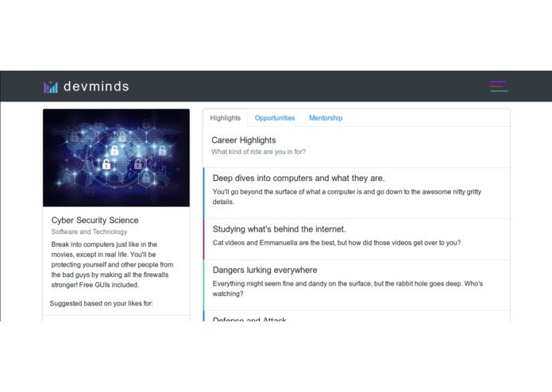
Task: Click the 'You'll go beyond the surface' description
Action: (x=347, y=197)
